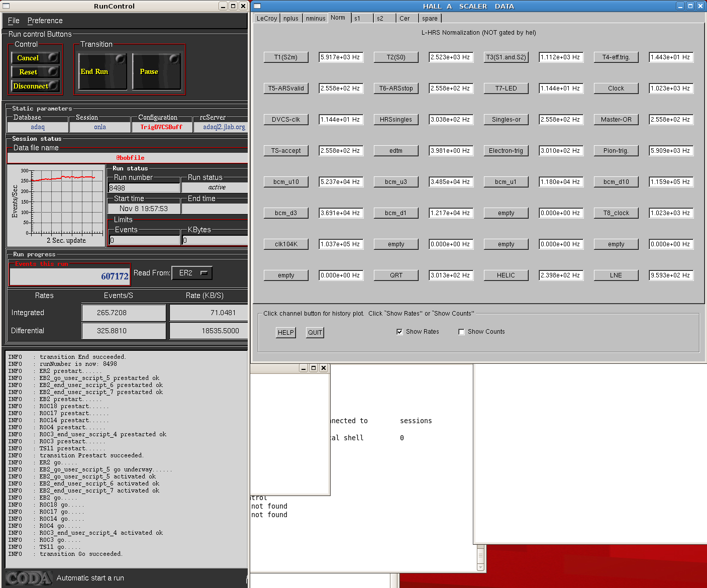Click the T7-LED channel button

pos(506,88)
